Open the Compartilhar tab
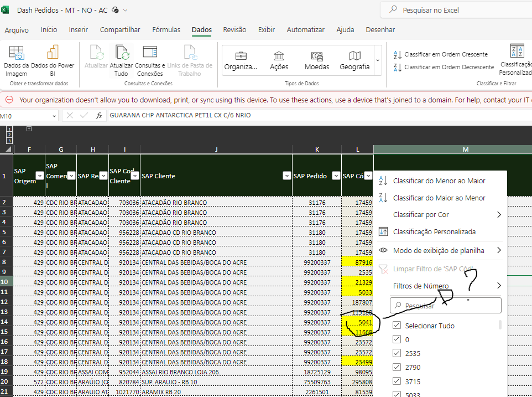 coord(120,30)
